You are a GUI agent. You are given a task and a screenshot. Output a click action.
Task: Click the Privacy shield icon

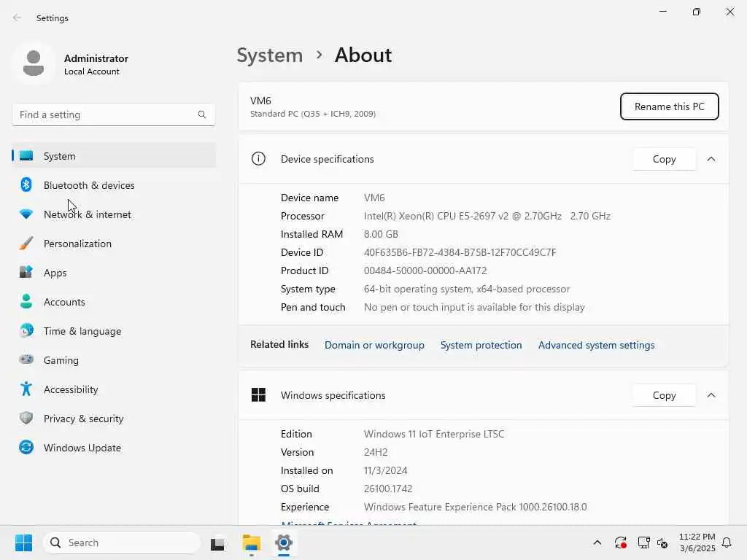click(x=26, y=418)
